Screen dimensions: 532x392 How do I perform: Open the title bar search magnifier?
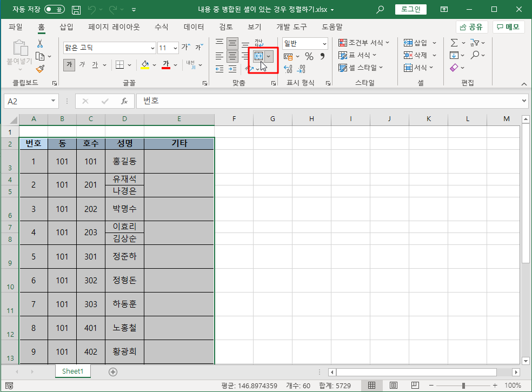click(380, 10)
